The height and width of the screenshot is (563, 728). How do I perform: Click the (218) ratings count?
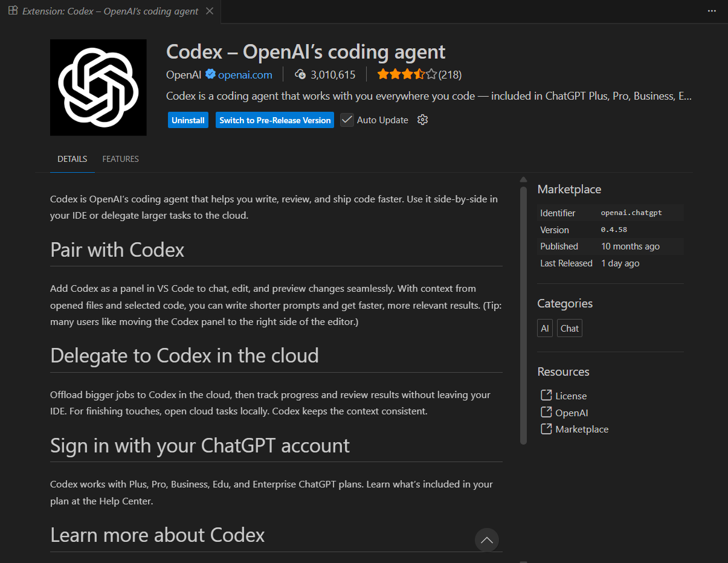click(450, 75)
